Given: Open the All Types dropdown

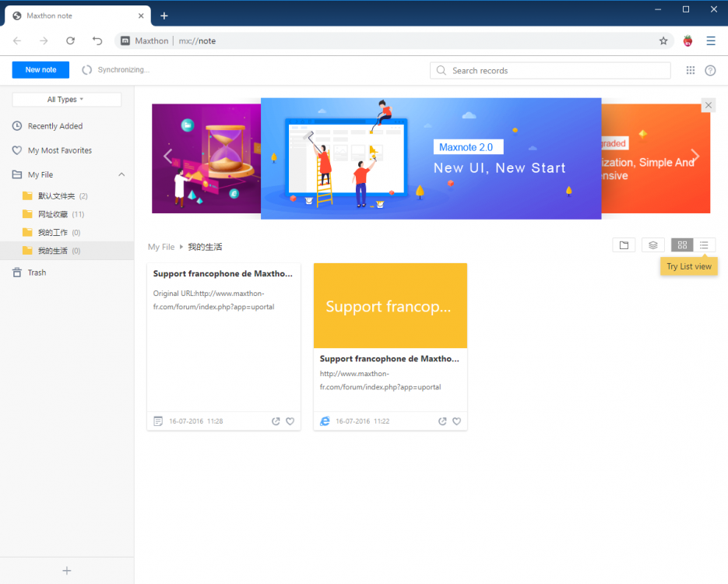Looking at the screenshot, I should (65, 99).
